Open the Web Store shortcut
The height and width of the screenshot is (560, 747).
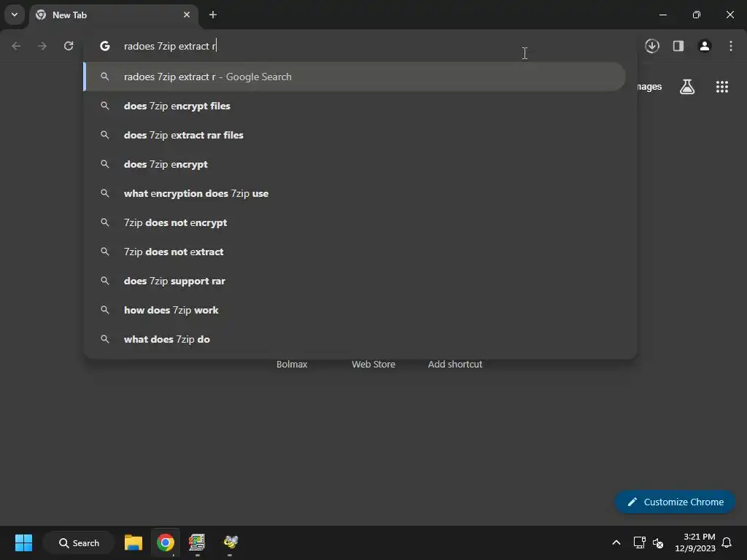[x=373, y=365]
